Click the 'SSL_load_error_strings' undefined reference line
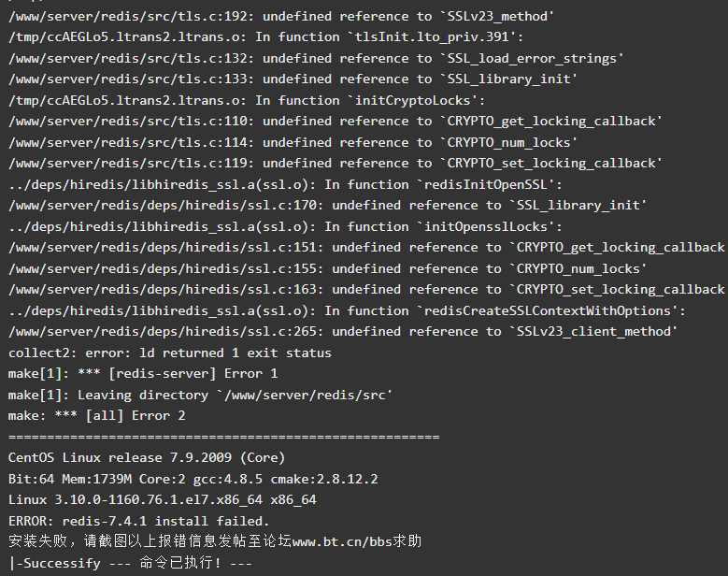The height and width of the screenshot is (576, 728). point(316,59)
